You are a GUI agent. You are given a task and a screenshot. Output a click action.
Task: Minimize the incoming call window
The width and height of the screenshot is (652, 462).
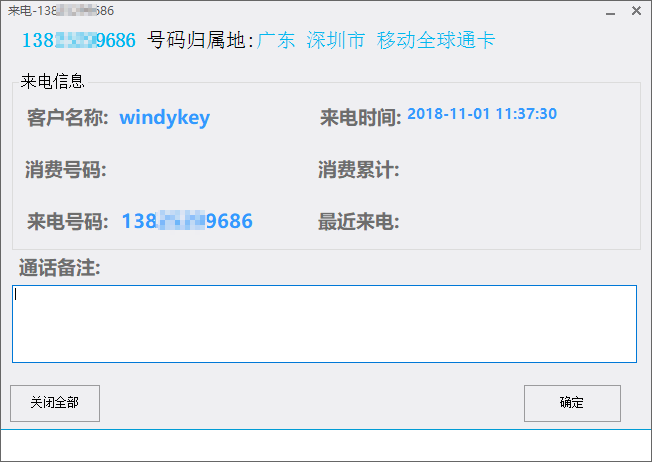click(x=610, y=11)
